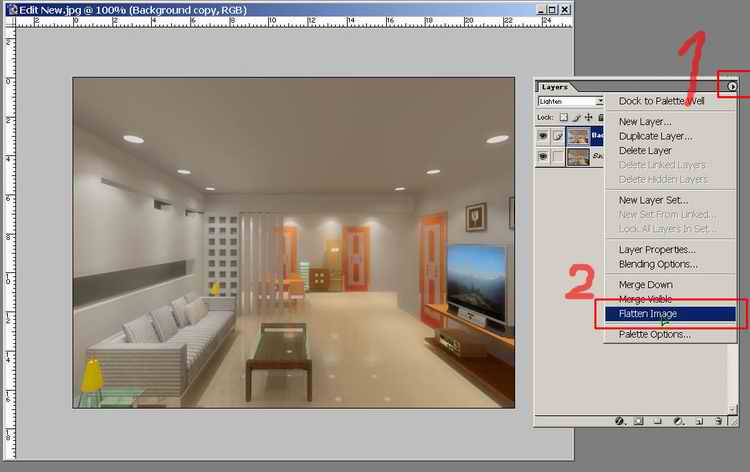Switch to the Layers tab
This screenshot has width=750, height=472.
click(x=555, y=87)
